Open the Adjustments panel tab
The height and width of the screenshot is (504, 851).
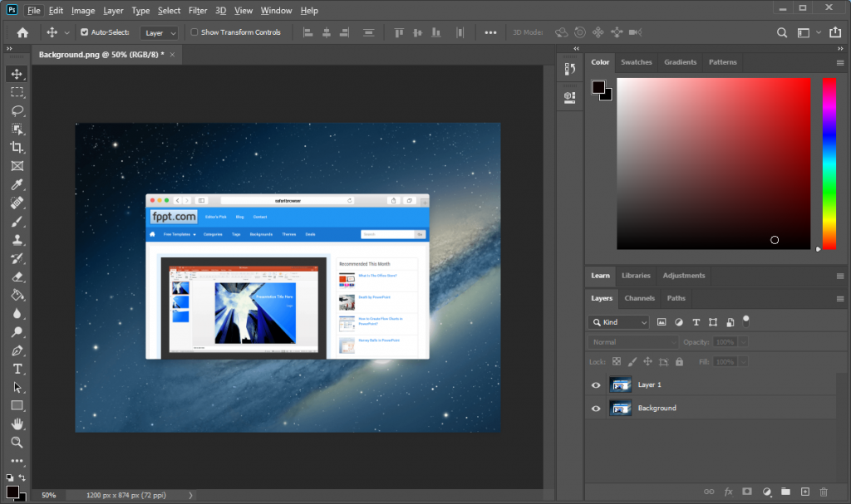(x=683, y=276)
